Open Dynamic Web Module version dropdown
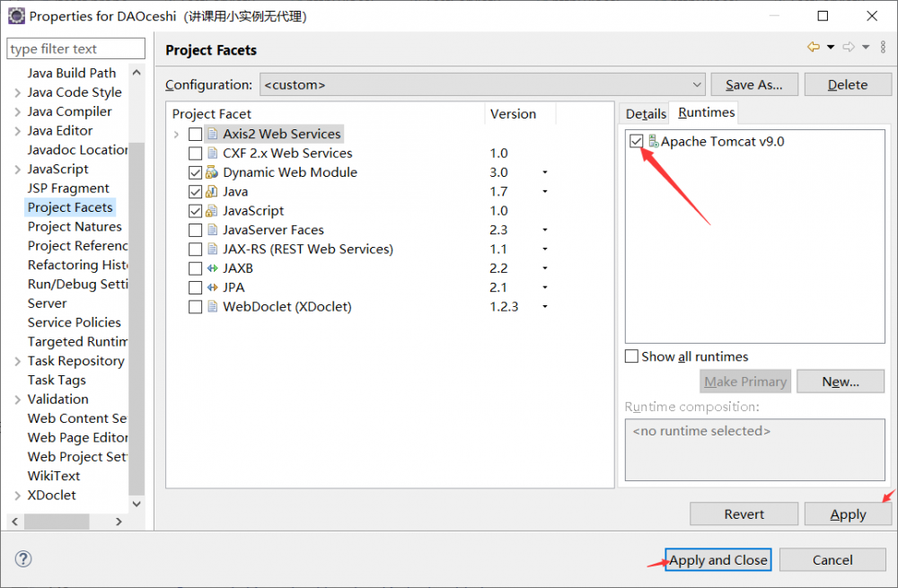Screen dimensions: 898x588 545,172
